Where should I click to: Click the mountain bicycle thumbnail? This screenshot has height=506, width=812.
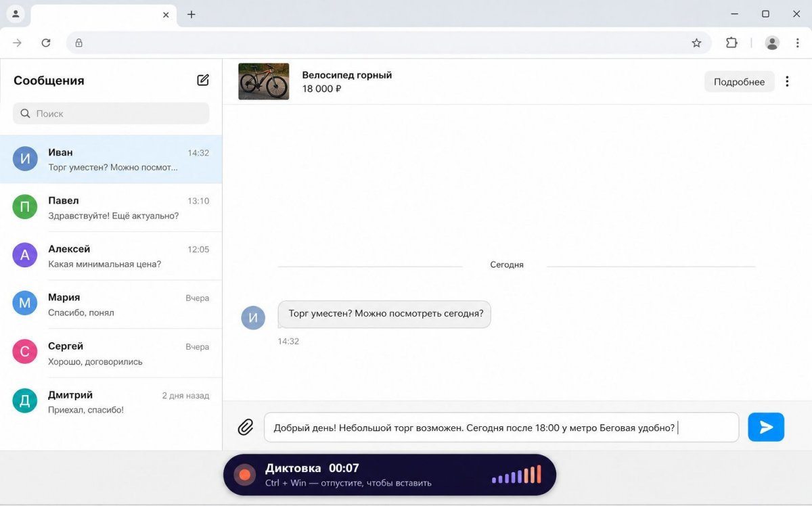[x=264, y=81]
